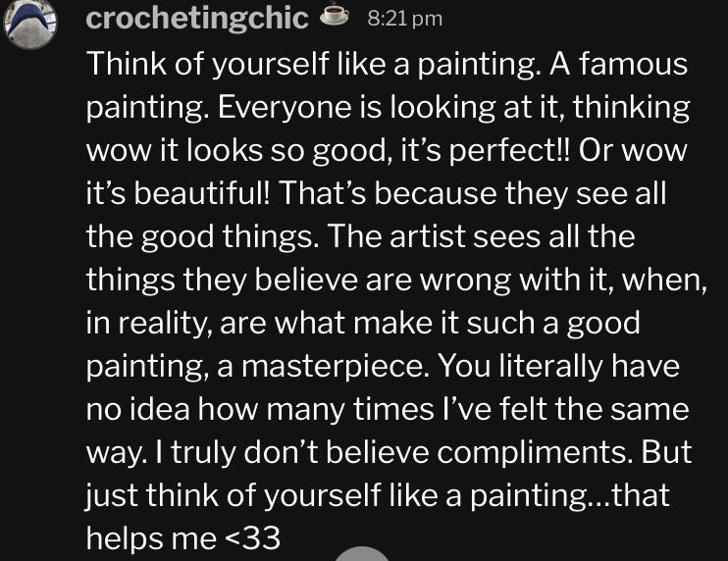Viewport: 728px width, 561px height.
Task: Click the 8:21 pm timestamp
Action: tap(404, 19)
